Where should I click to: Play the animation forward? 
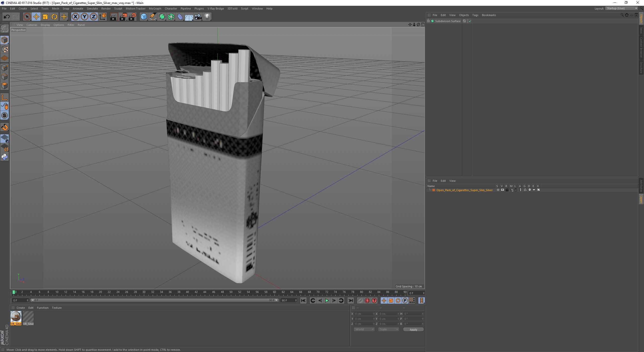(327, 300)
